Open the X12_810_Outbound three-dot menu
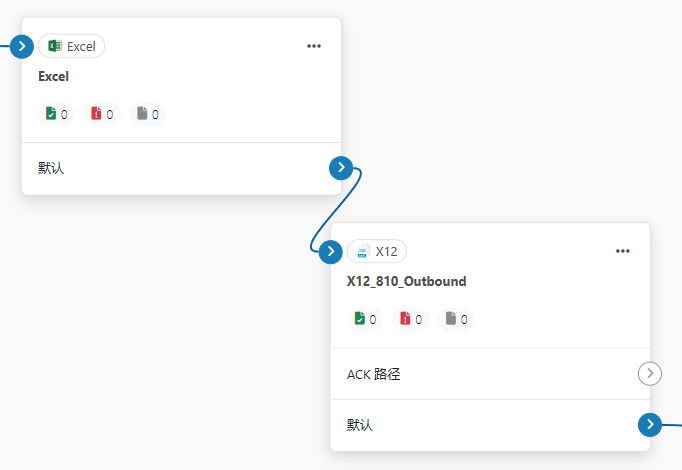 [623, 251]
